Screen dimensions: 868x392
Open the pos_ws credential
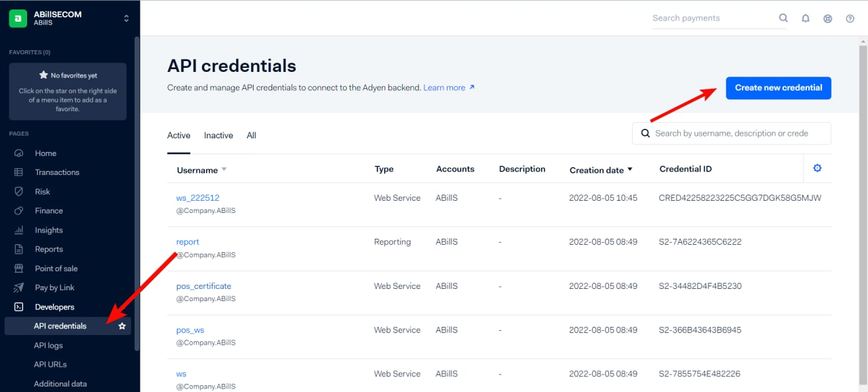[x=191, y=330]
